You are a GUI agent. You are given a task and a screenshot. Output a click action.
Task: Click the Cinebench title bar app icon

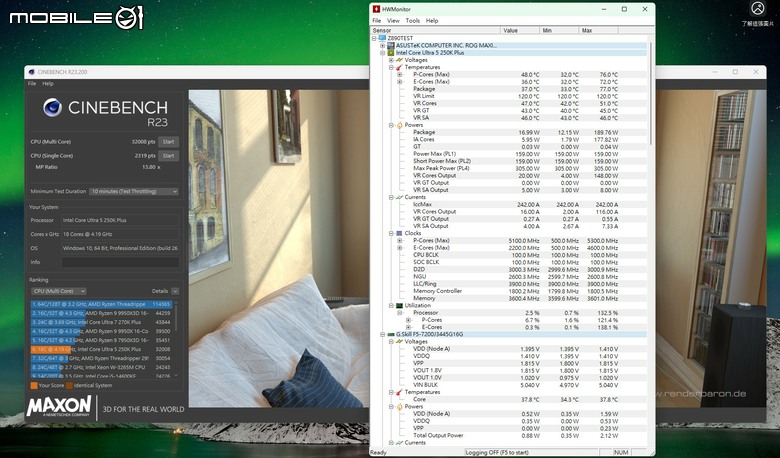coord(32,72)
